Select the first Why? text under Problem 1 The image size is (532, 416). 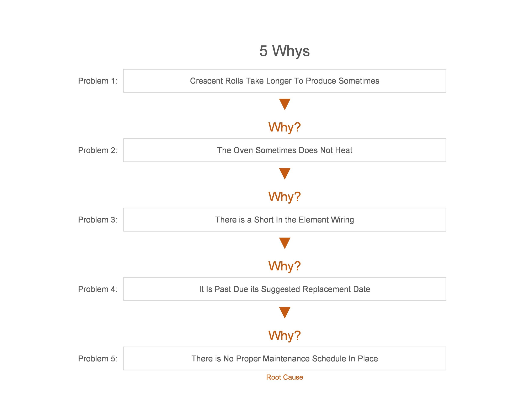pyautogui.click(x=284, y=127)
